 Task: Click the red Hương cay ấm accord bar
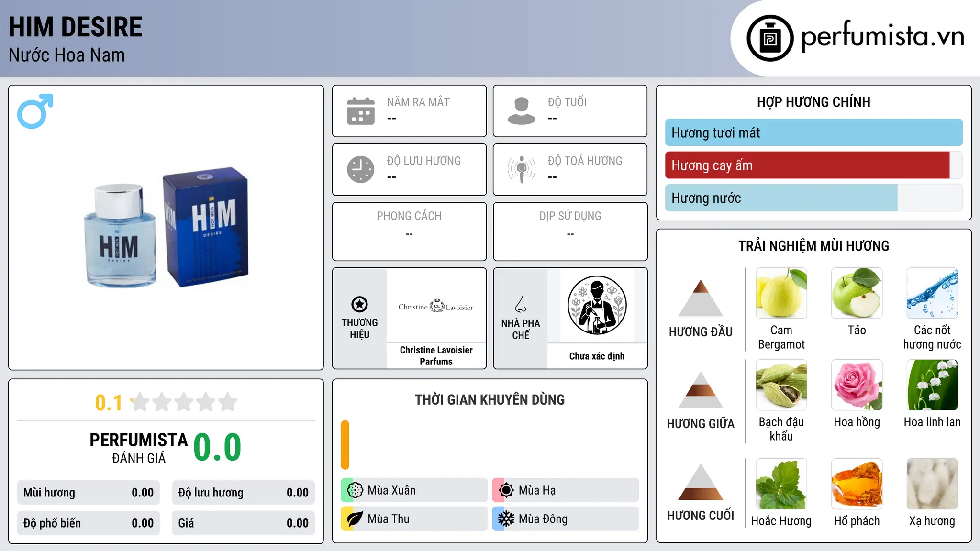point(807,165)
